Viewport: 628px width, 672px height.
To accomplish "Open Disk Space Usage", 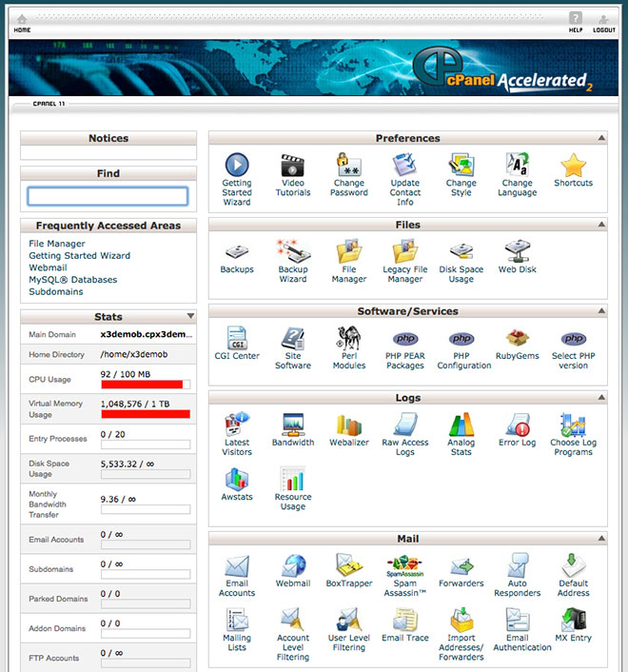I will click(x=461, y=251).
